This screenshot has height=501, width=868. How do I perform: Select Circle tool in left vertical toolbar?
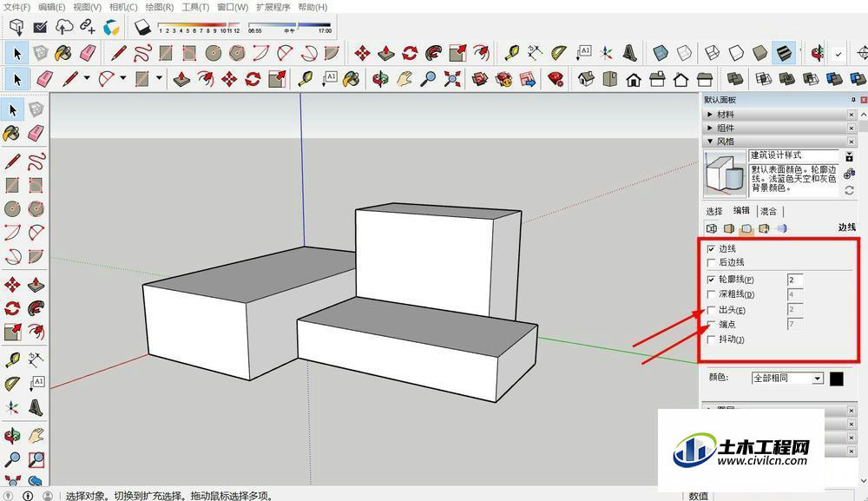(11, 208)
